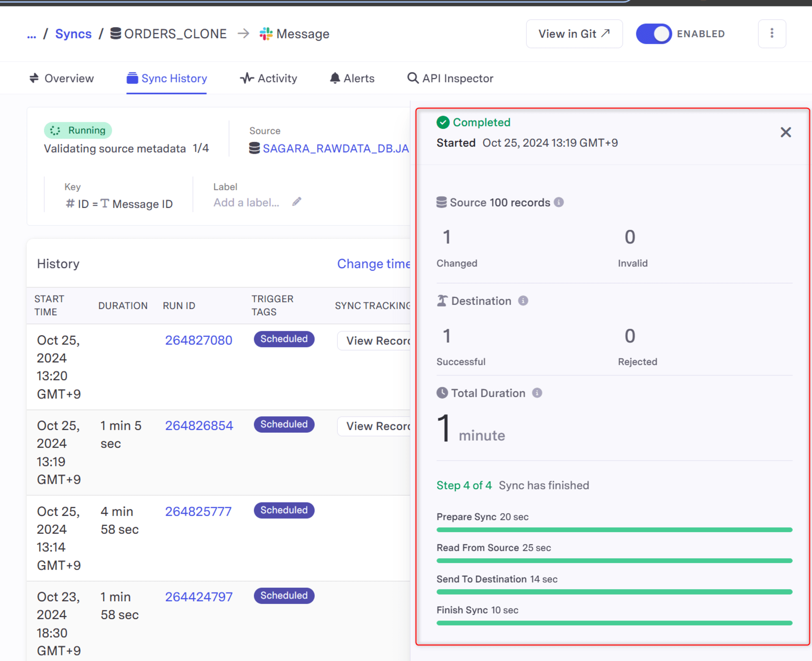The image size is (812, 661).
Task: Click the '4 min 58 sec' duration cell
Action: click(120, 520)
